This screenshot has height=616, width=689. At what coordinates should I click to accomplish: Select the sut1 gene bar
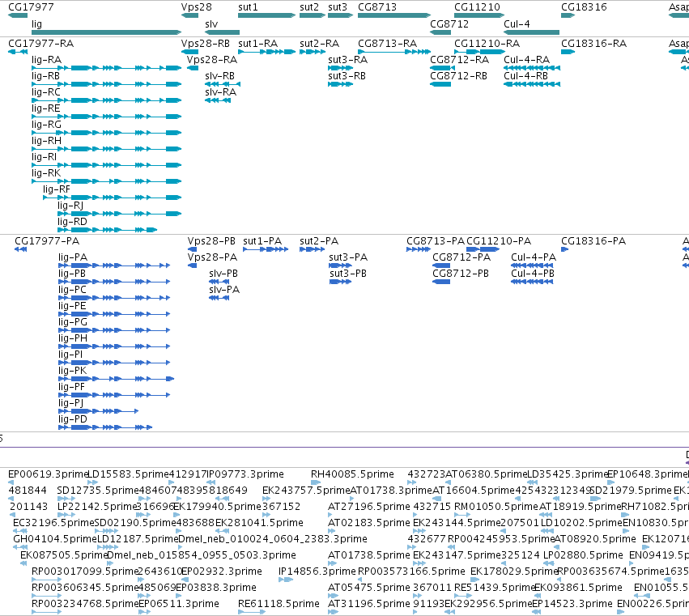coord(266,15)
